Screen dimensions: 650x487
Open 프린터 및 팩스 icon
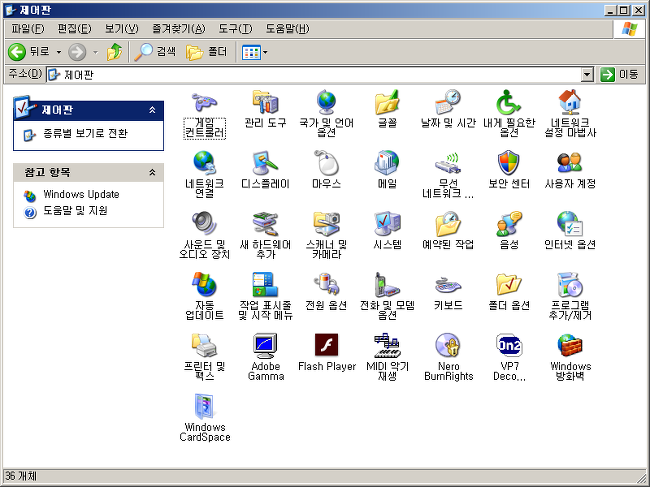(x=204, y=346)
